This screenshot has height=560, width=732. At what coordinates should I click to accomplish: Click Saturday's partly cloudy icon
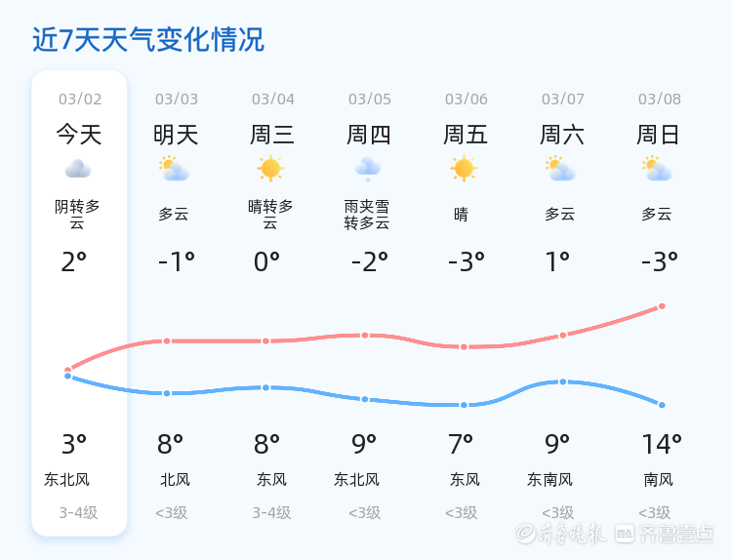[x=561, y=170]
